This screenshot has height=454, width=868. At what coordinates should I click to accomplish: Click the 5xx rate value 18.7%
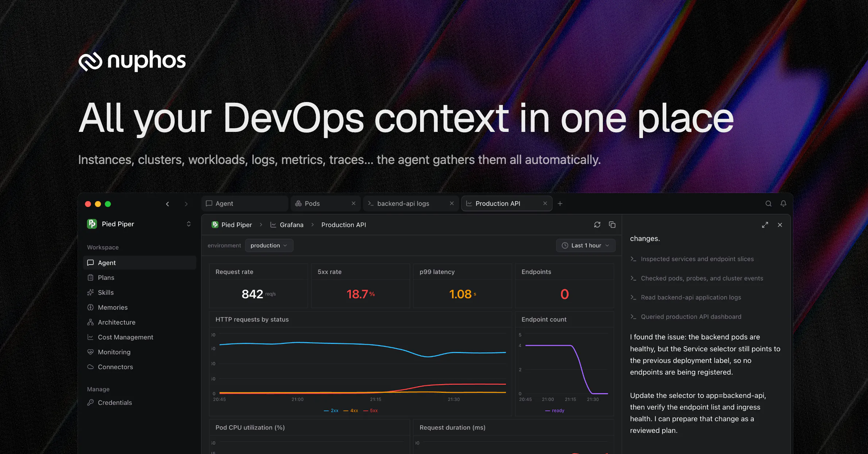361,294
